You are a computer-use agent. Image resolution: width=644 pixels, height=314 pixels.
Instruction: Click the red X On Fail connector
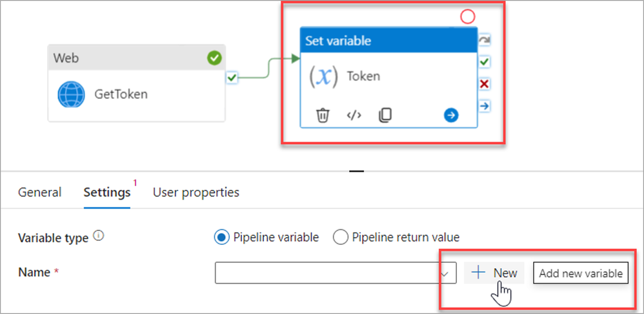click(484, 84)
